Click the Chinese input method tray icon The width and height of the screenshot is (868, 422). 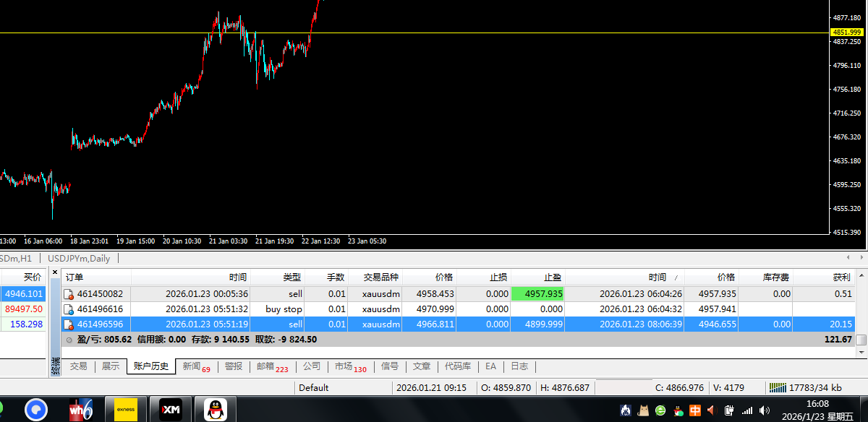695,410
